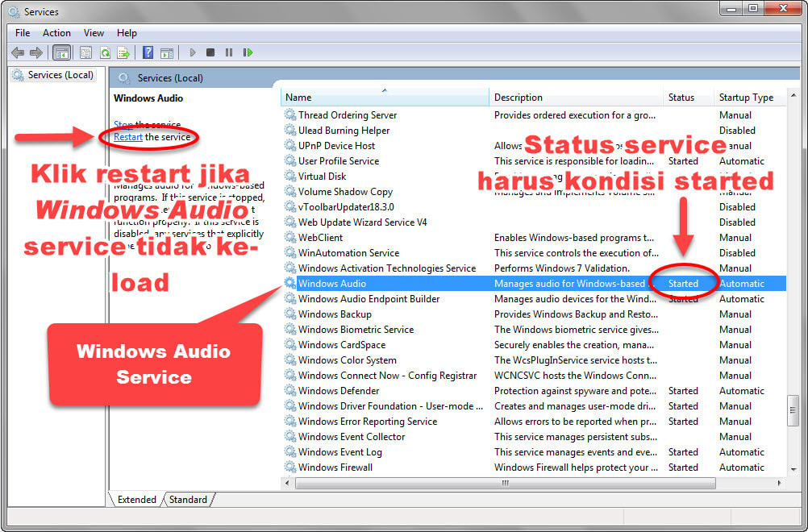
Task: Toggle the Show/Hide Action Pane toolbar icon
Action: (x=167, y=52)
